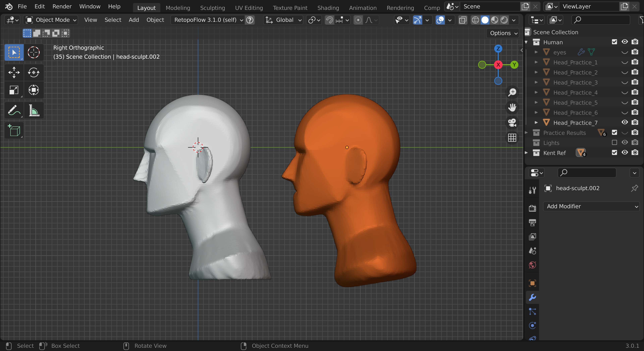The height and width of the screenshot is (351, 644).
Task: Uncheck the Kent Ref collection checkbox
Action: (x=614, y=152)
